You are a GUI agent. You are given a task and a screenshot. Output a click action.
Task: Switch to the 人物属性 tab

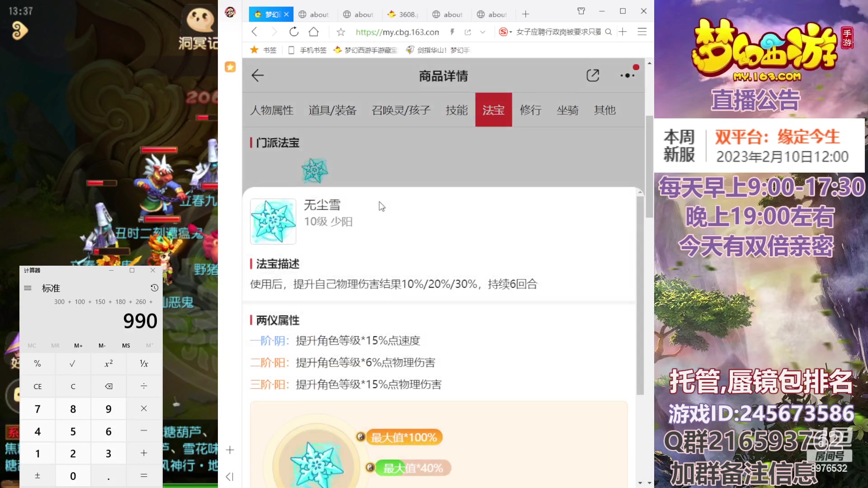pyautogui.click(x=272, y=110)
